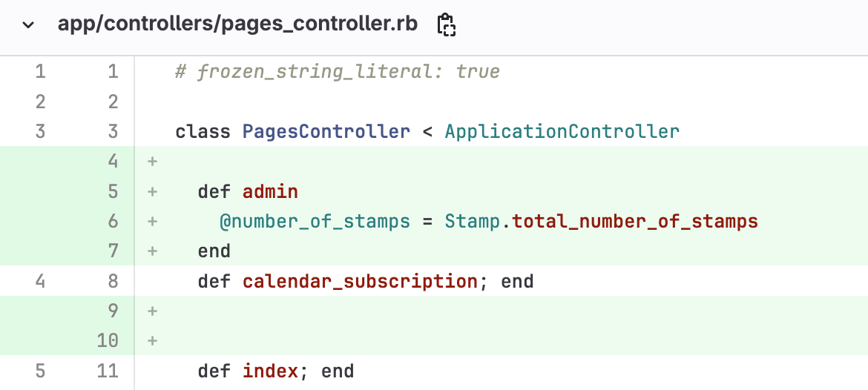This screenshot has height=390, width=868.
Task: Click the plus marker on line 10
Action: coord(153,341)
